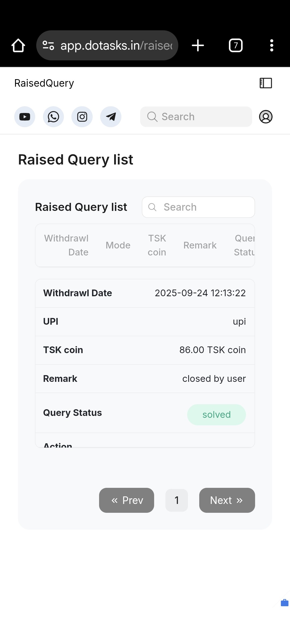
Task: Focus the Raised Query list search box
Action: pyautogui.click(x=198, y=207)
